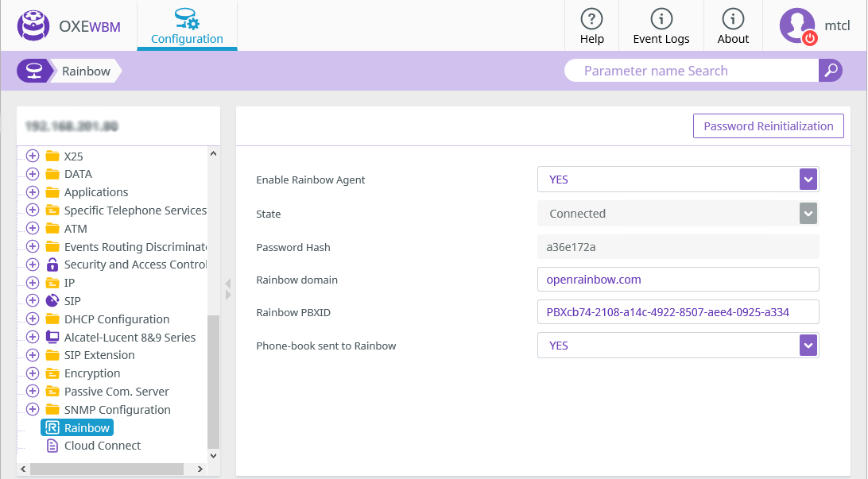The image size is (868, 479).
Task: Select the Applications tree item
Action: [x=96, y=192]
